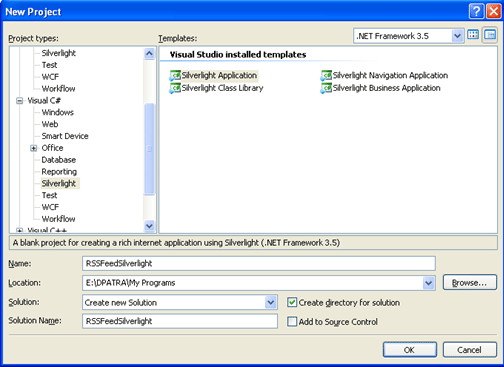The height and width of the screenshot is (367, 504).
Task: Click the OK button
Action: [410, 350]
